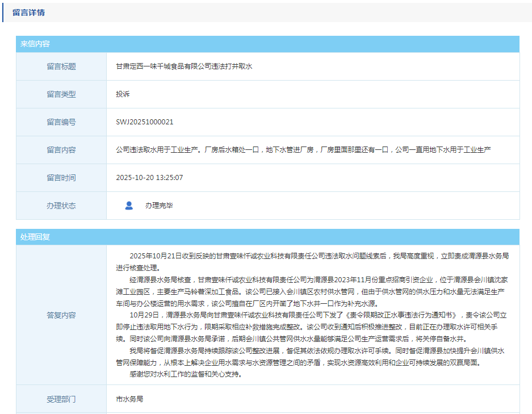Click the user icon beside 办理完毕
This screenshot has width=532, height=414.
129,206
